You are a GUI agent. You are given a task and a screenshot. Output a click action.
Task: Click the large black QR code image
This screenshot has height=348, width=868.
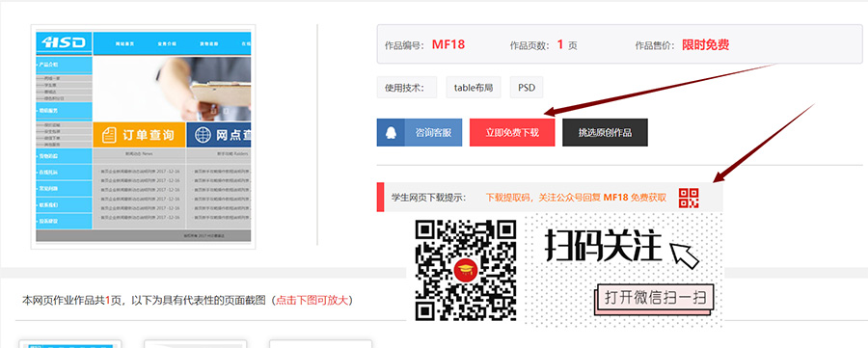point(466,270)
